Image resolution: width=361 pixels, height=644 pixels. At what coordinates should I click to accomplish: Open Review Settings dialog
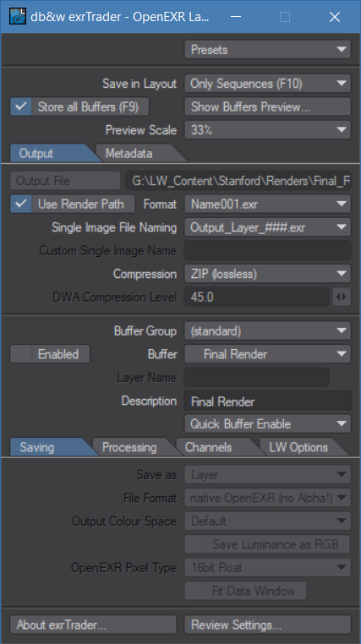click(267, 625)
